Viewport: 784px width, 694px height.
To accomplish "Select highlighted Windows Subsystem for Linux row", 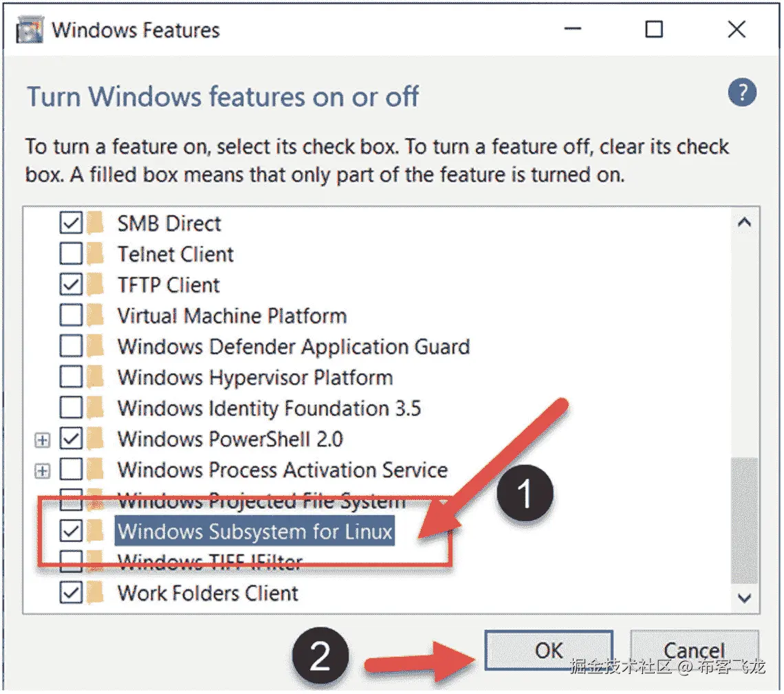I will point(255,531).
